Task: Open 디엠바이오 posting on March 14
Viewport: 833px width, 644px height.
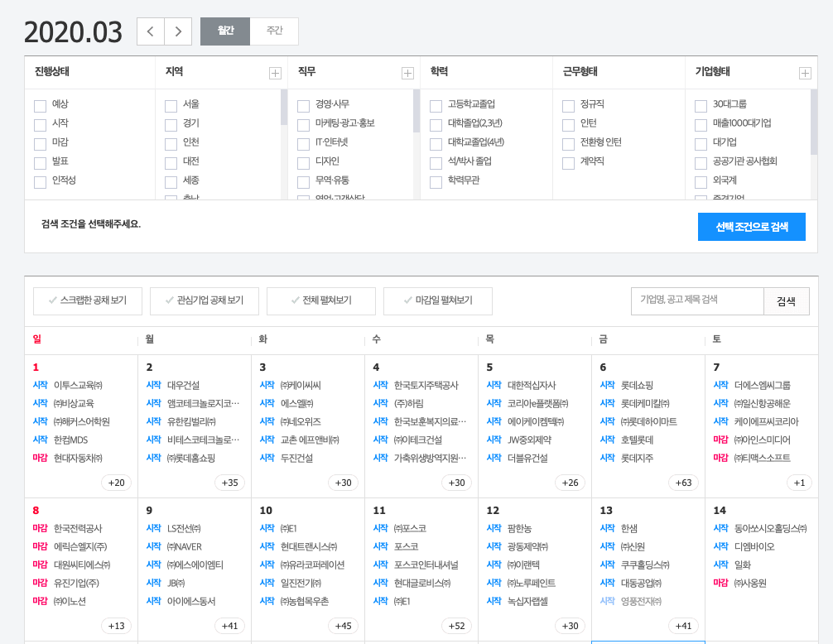Action: tap(754, 546)
